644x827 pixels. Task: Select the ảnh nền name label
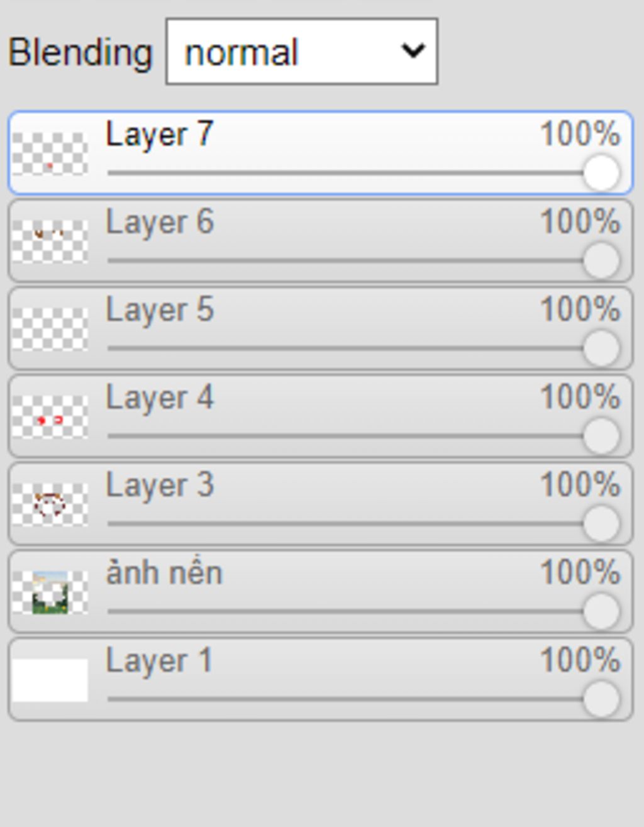point(164,573)
